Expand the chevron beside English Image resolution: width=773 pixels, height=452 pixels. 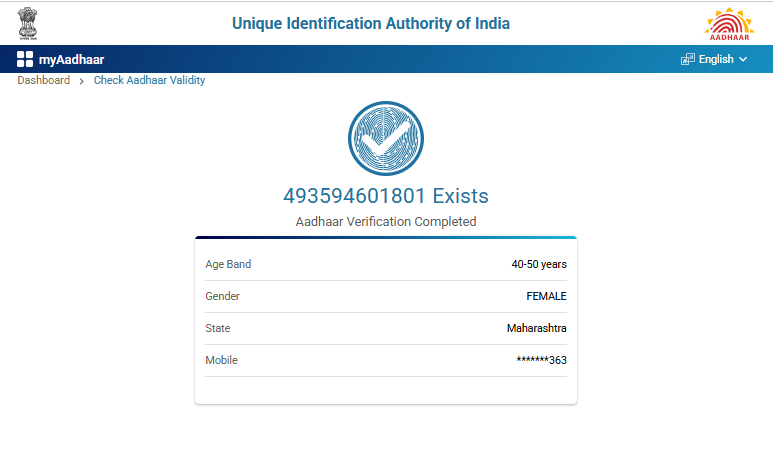pos(743,60)
